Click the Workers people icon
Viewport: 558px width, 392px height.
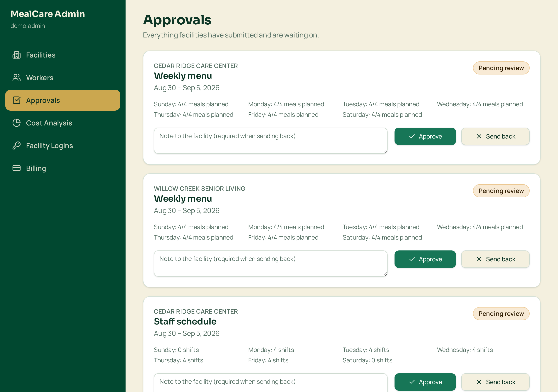17,78
